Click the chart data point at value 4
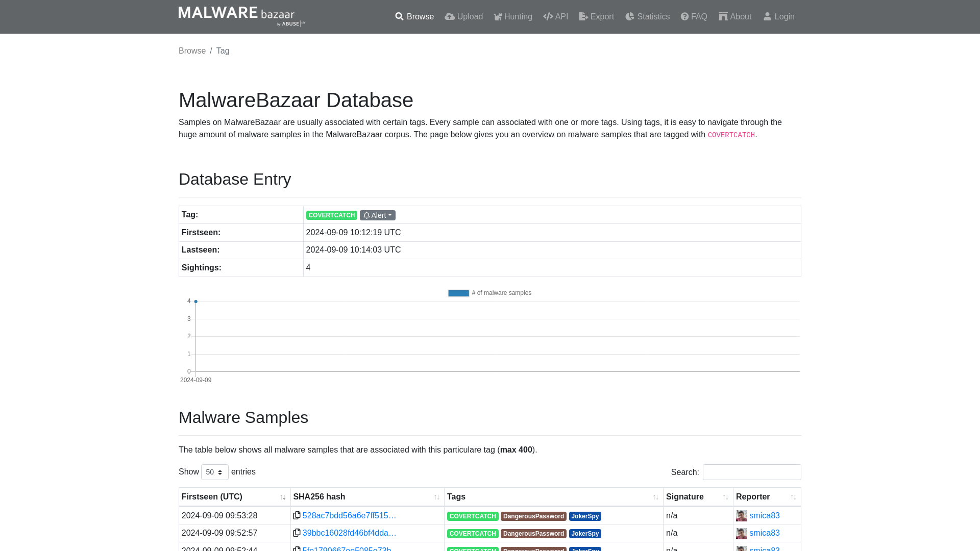This screenshot has height=551, width=980. [195, 302]
